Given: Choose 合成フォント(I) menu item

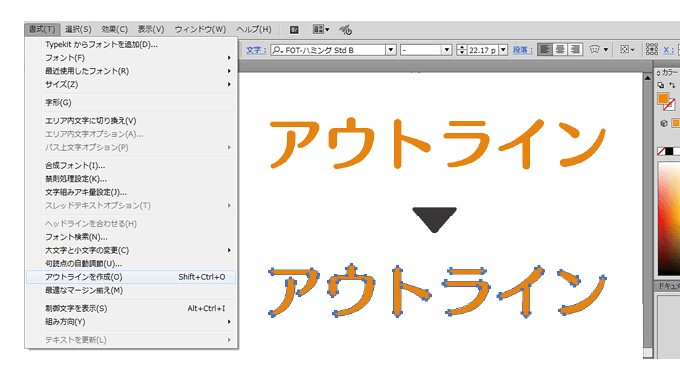Looking at the screenshot, I should (x=132, y=165).
